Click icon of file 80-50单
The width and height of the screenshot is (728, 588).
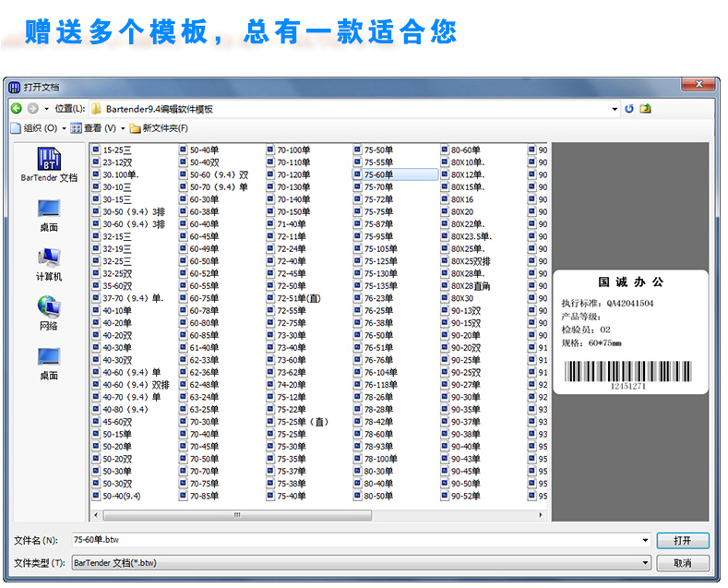[357, 496]
